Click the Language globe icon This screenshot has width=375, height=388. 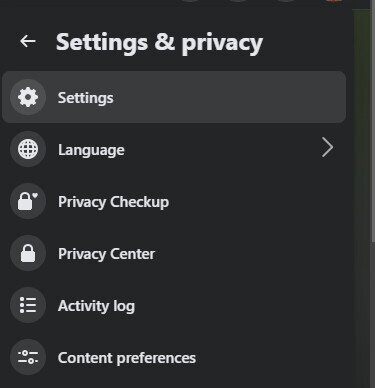(28, 149)
